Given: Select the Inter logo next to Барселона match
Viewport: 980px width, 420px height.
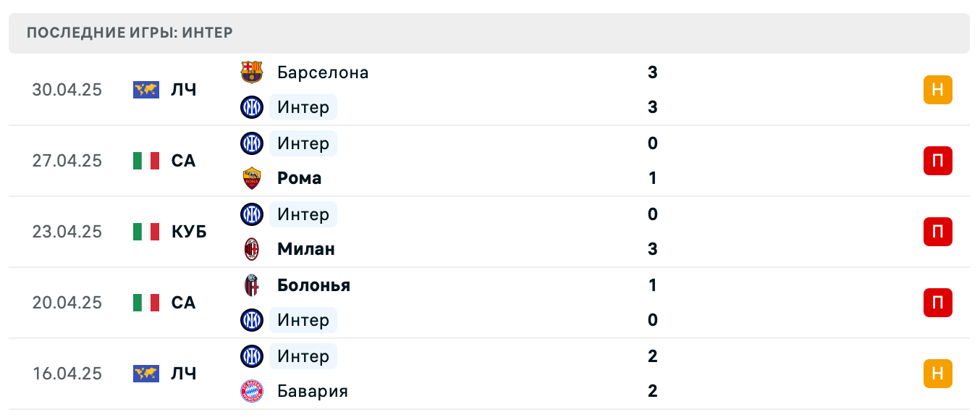Looking at the screenshot, I should [252, 107].
